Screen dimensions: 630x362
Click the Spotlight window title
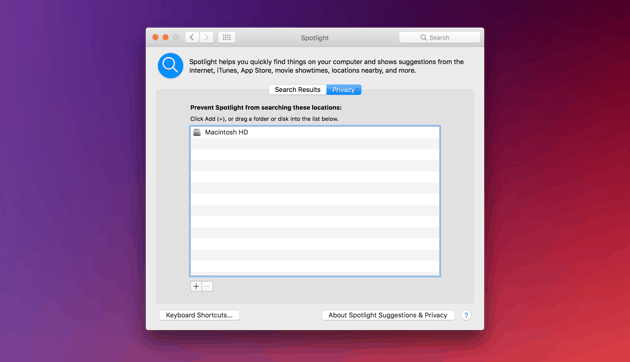(315, 38)
